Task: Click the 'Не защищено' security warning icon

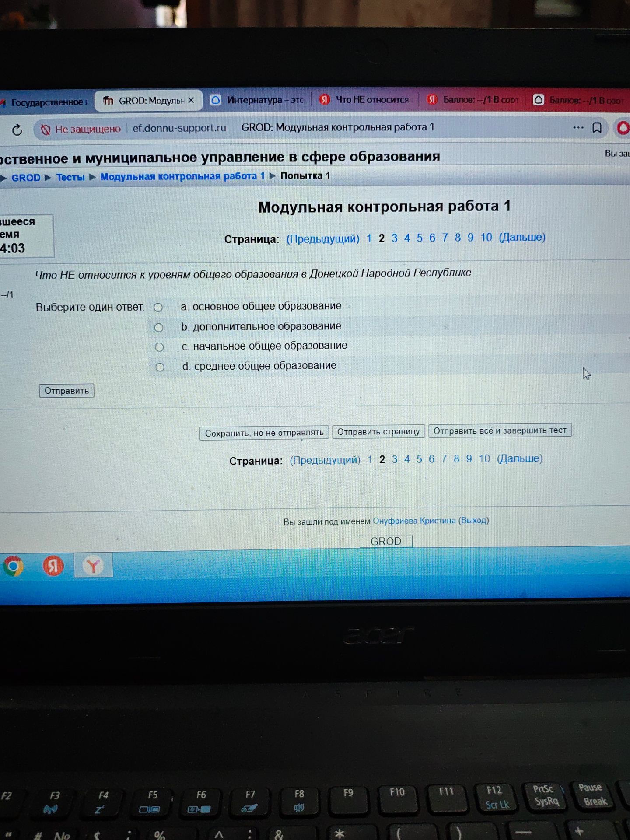Action: 45,129
